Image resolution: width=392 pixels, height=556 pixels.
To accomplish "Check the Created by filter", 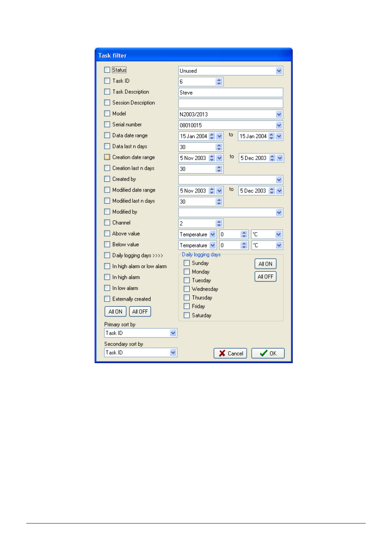I will 107,179.
